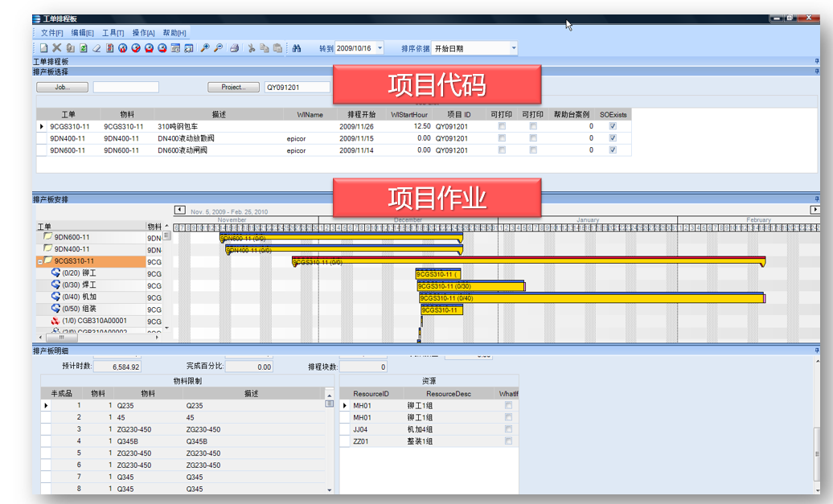Click the pin toggle of 排产板选择 panel
The width and height of the screenshot is (833, 504).
point(817,72)
